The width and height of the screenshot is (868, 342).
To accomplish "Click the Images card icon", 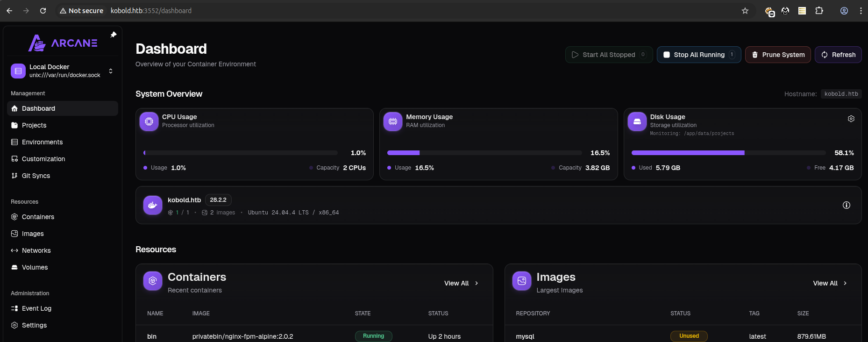I will click(x=522, y=281).
